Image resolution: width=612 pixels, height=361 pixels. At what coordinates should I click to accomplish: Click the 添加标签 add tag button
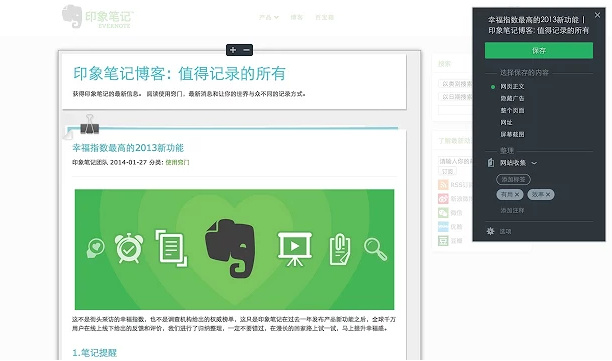click(513, 180)
